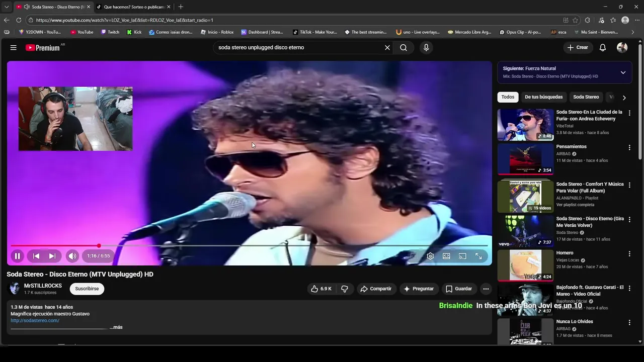Image resolution: width=644 pixels, height=362 pixels.
Task: Skip to the next video in the player
Action: coord(52,256)
